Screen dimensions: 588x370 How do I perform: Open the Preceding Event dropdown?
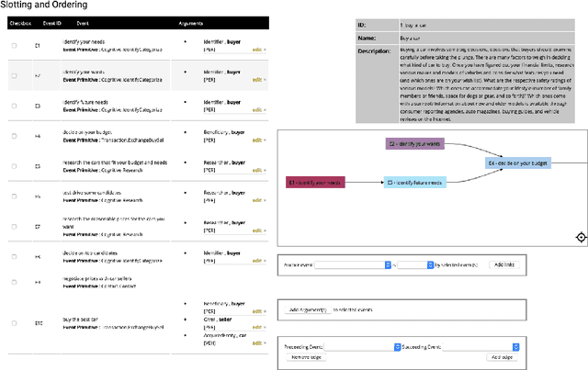(x=365, y=347)
